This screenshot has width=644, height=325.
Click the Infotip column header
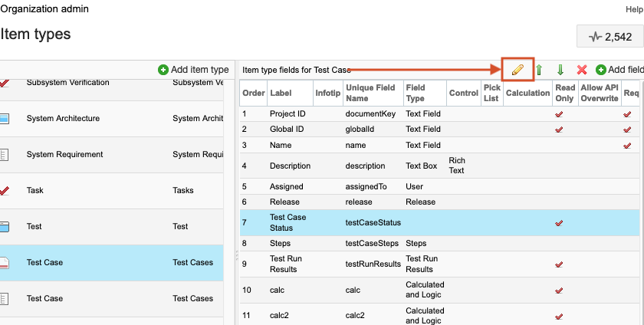pos(328,94)
